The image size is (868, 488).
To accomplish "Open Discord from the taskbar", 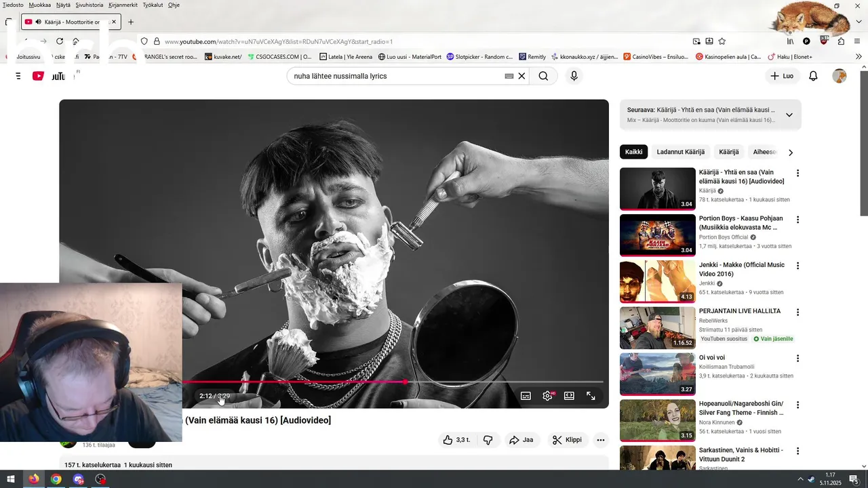I will click(x=79, y=479).
